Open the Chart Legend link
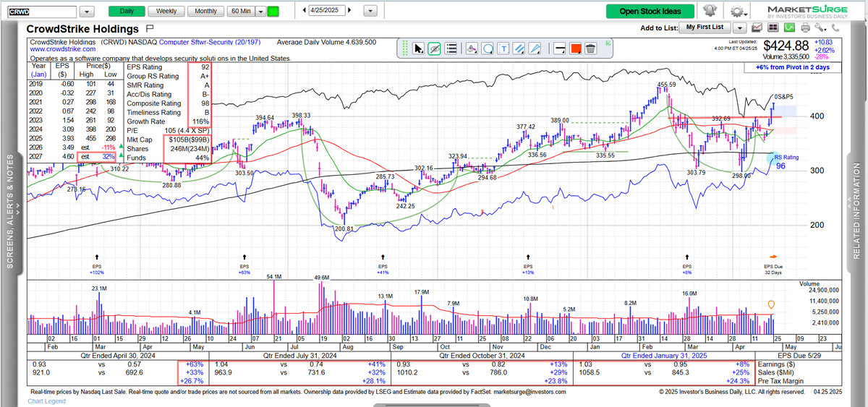Viewport: 868px width, 407px height. 47,402
